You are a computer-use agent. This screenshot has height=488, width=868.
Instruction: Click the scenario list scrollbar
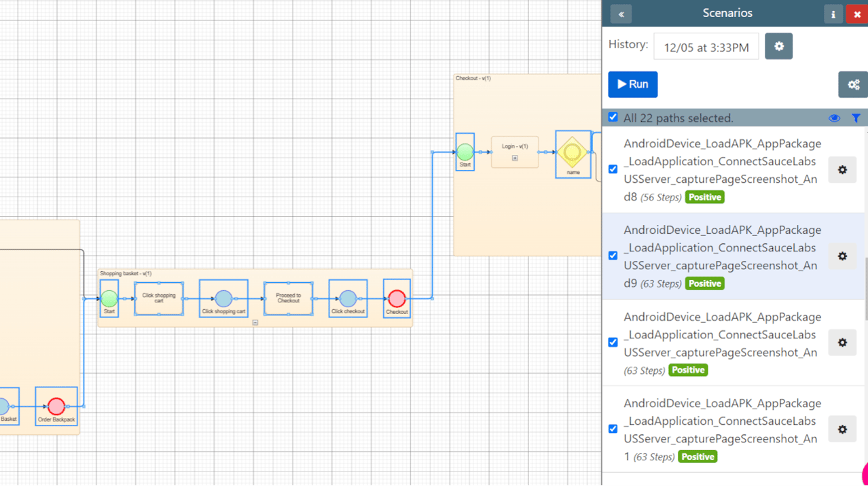[x=866, y=289]
